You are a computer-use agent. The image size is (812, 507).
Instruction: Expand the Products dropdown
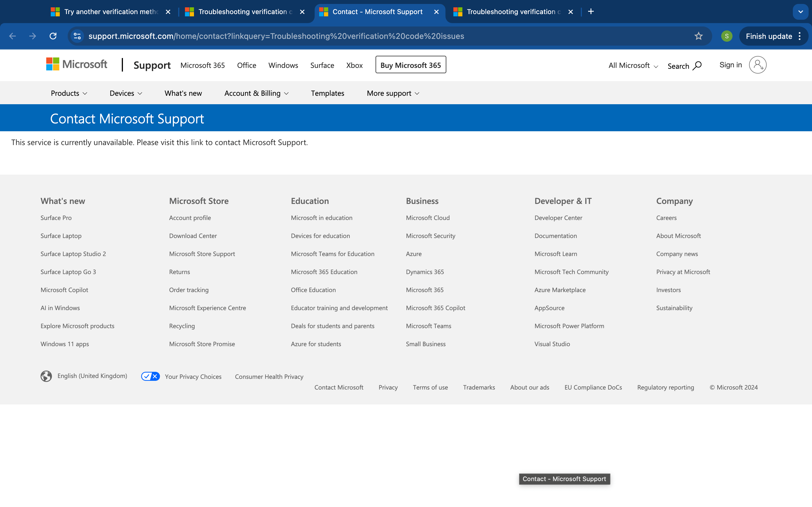[69, 93]
